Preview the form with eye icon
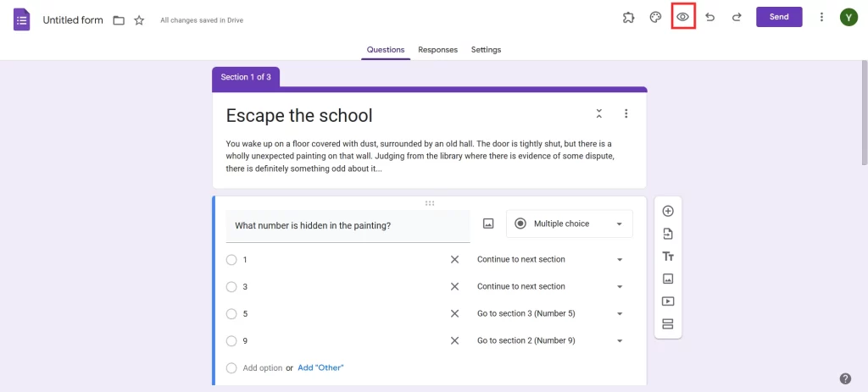This screenshot has height=392, width=868. pyautogui.click(x=683, y=17)
